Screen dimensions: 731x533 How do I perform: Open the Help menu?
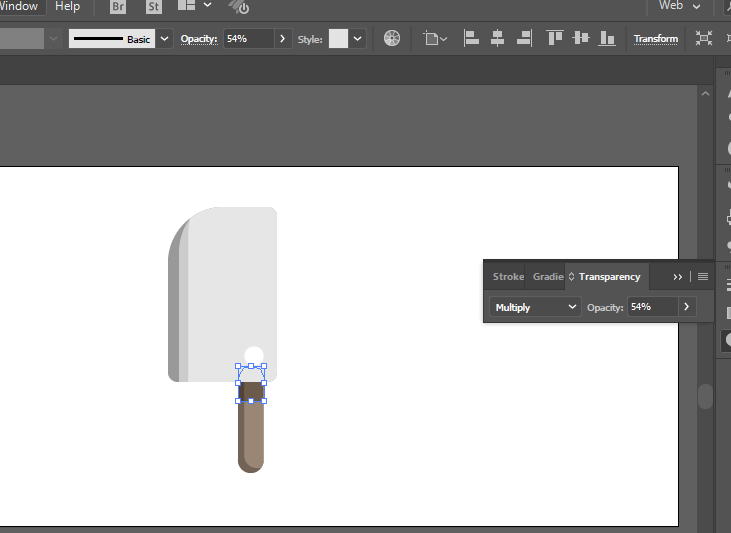[67, 7]
